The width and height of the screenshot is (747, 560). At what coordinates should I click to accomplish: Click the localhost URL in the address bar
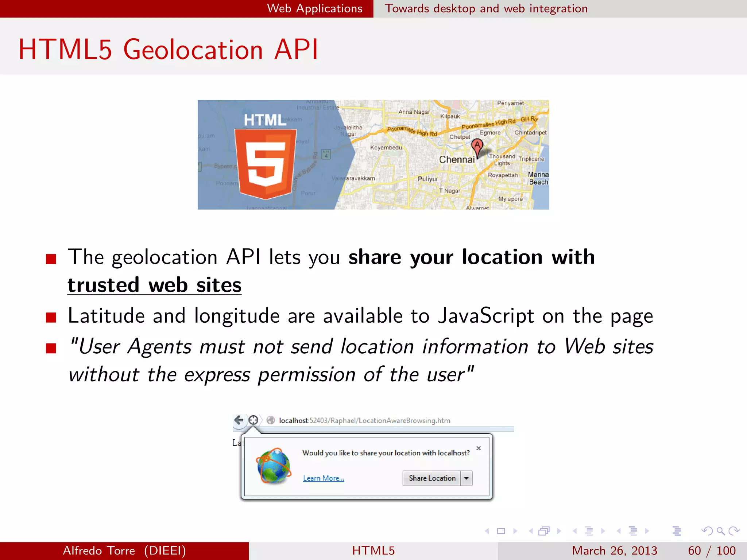coord(364,420)
